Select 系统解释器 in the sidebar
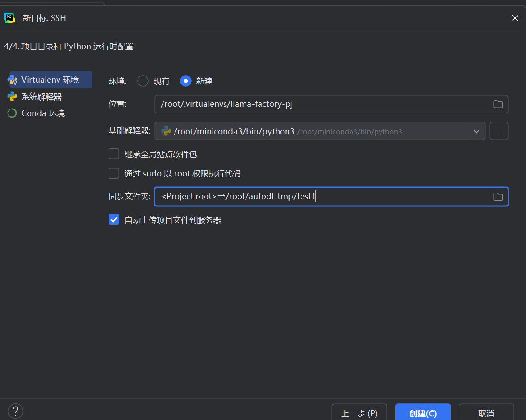 (42, 97)
